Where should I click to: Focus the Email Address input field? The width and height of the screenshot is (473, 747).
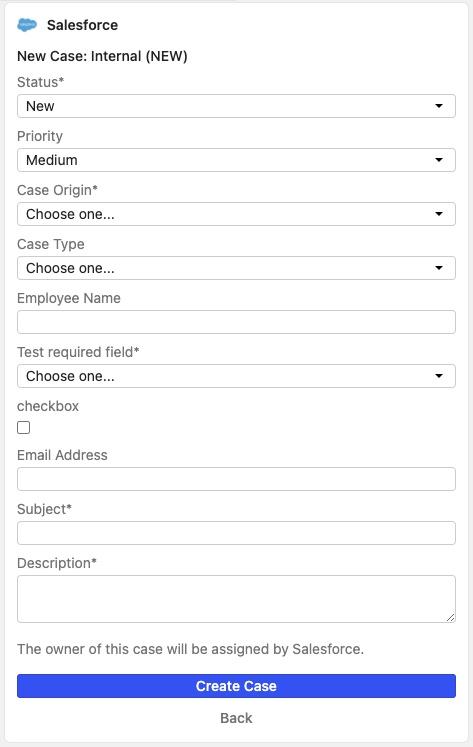pyautogui.click(x=236, y=479)
